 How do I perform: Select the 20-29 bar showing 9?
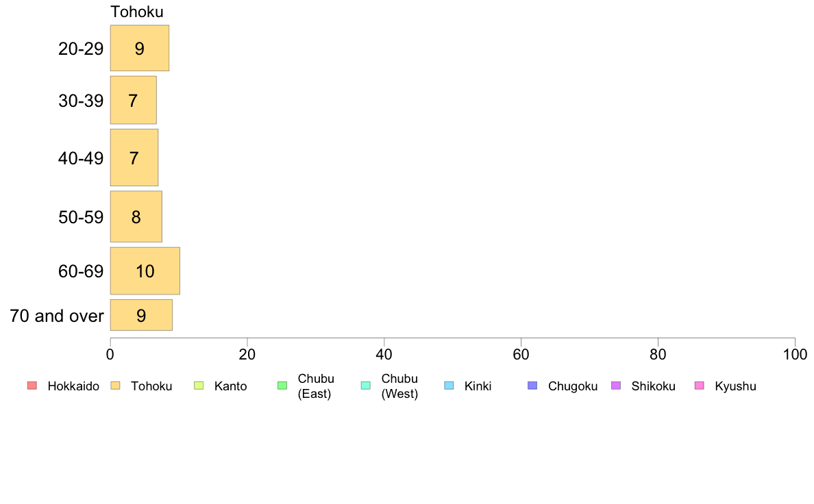140,48
